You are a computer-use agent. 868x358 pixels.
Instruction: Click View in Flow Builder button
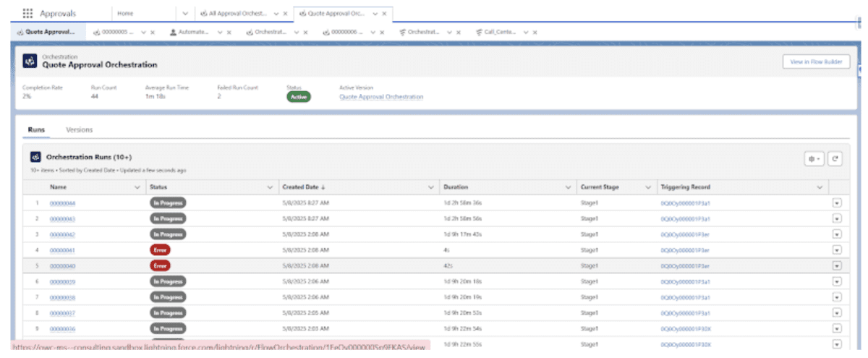(816, 62)
